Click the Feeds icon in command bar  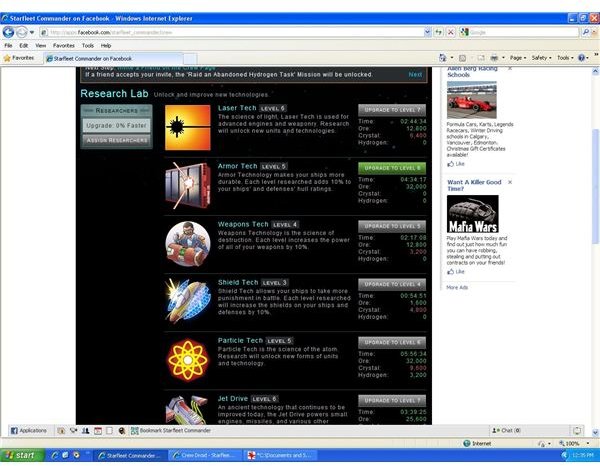(462, 58)
